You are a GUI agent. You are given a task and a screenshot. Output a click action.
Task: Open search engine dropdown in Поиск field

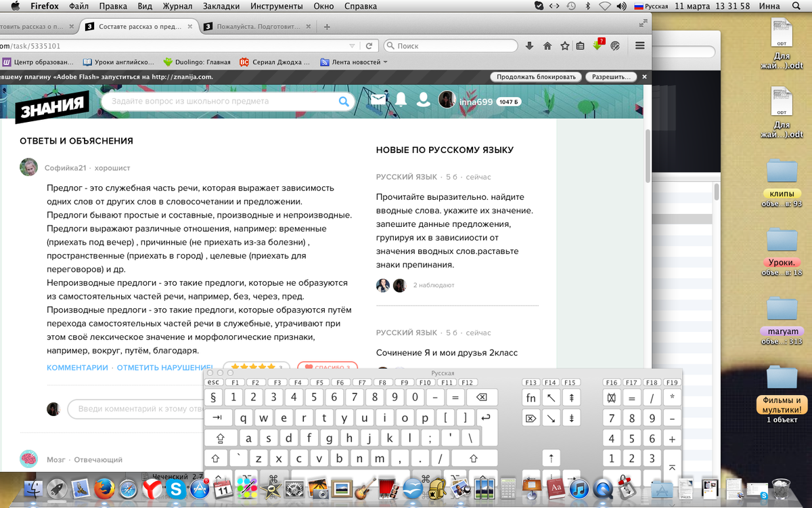390,46
